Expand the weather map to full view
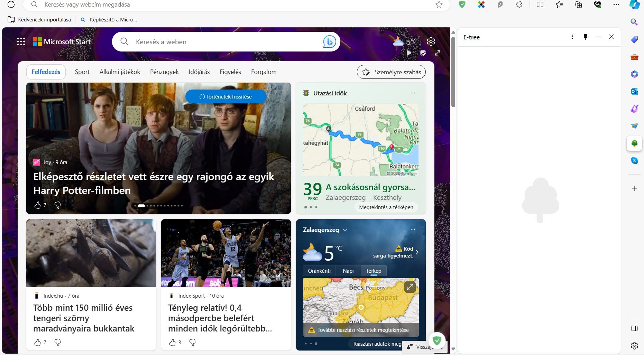Screen dimensions: 644x355 (410, 287)
